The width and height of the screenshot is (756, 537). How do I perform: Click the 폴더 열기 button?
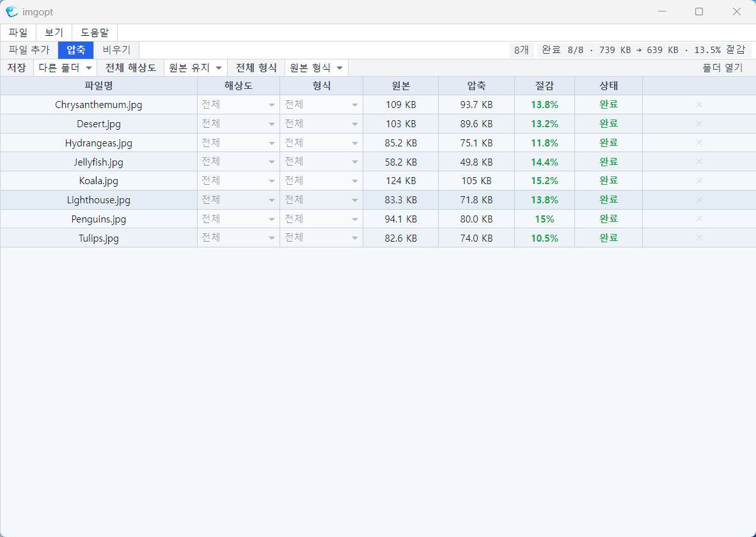pyautogui.click(x=722, y=68)
